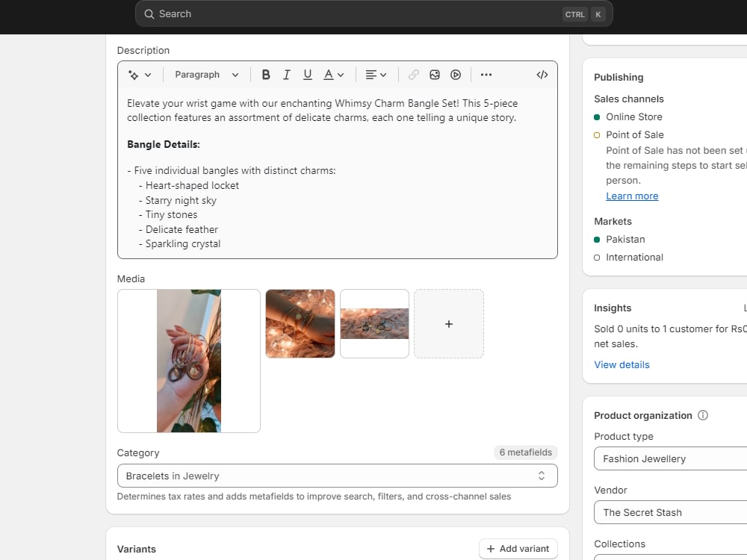This screenshot has width=747, height=560.
Task: Click the insert image icon
Action: [x=435, y=75]
